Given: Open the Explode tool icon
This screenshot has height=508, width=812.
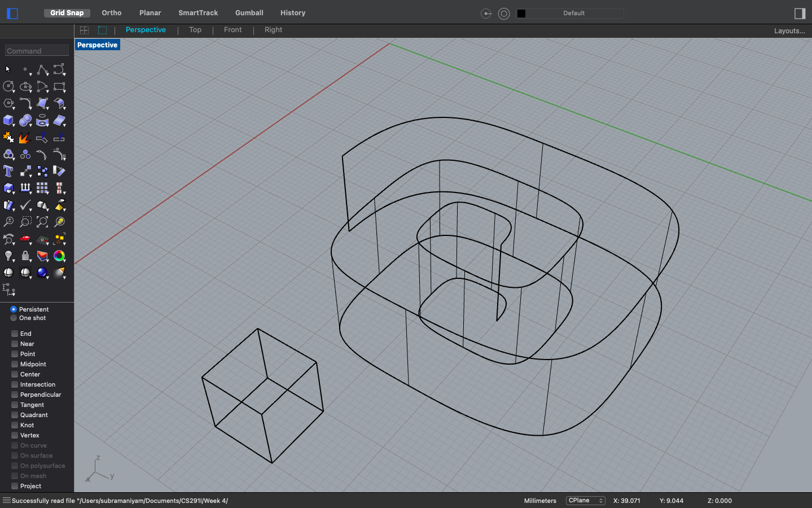Looking at the screenshot, I should pos(25,137).
